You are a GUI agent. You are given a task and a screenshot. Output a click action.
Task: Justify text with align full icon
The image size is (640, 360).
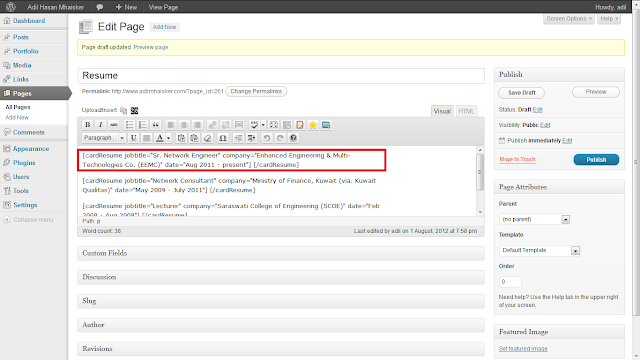pyautogui.click(x=147, y=138)
